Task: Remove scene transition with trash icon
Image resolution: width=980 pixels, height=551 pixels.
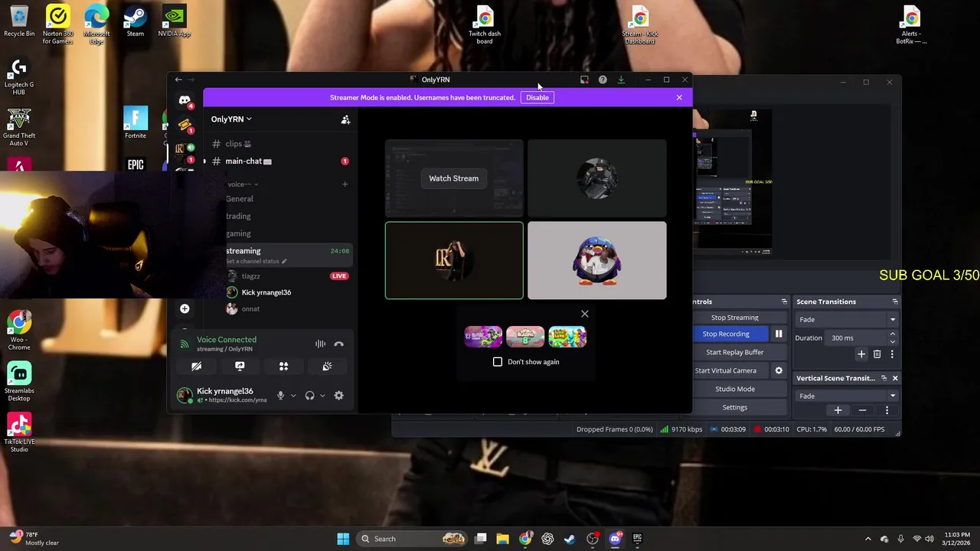Action: pos(877,354)
